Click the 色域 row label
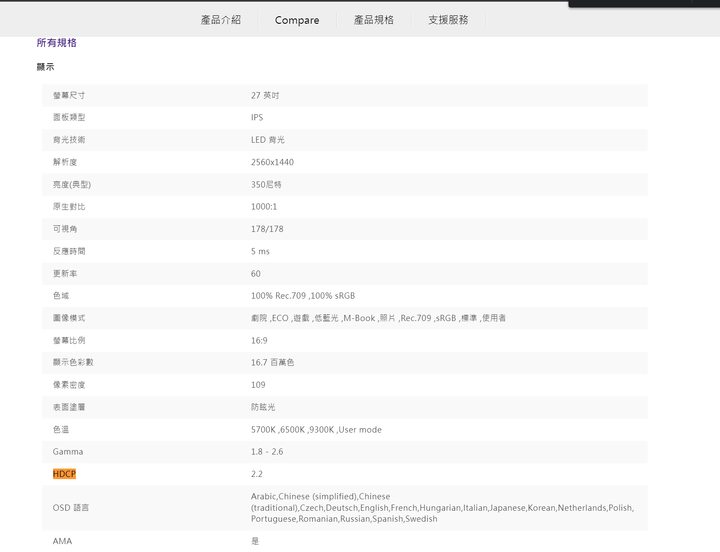This screenshot has height=552, width=720. tap(61, 296)
